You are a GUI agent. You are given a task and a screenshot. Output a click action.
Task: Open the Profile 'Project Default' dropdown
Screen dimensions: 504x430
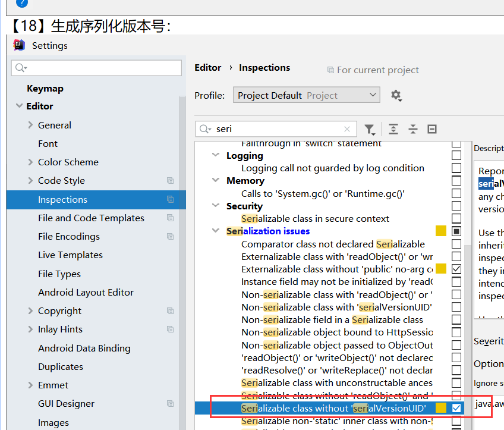pos(306,95)
